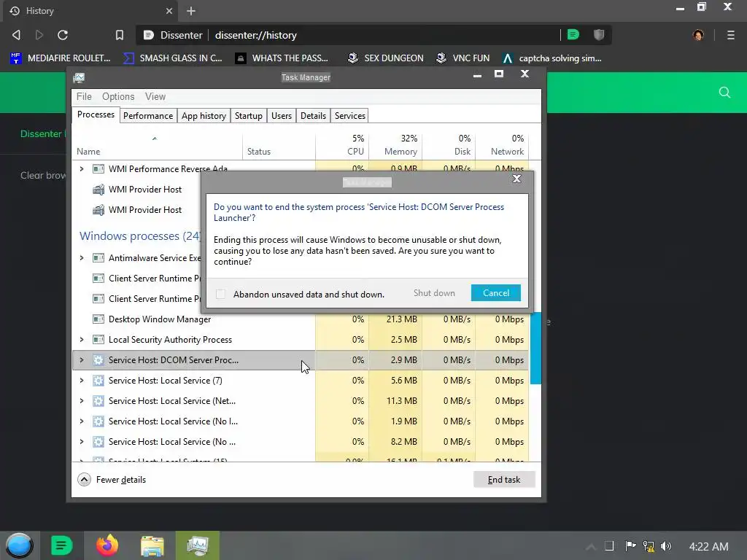The height and width of the screenshot is (560, 747).
Task: Click the network icon in the system tray
Action: pyautogui.click(x=648, y=546)
